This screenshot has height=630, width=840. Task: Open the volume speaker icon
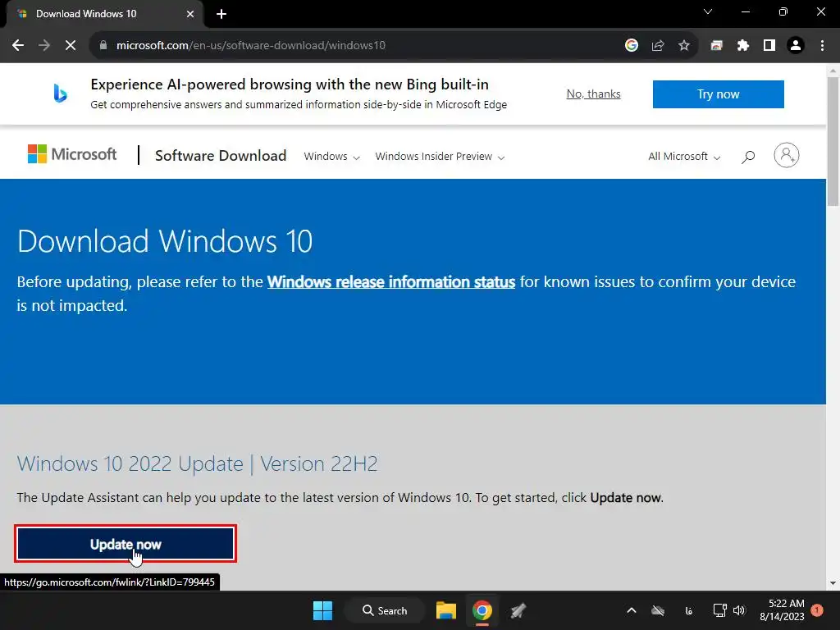739,610
